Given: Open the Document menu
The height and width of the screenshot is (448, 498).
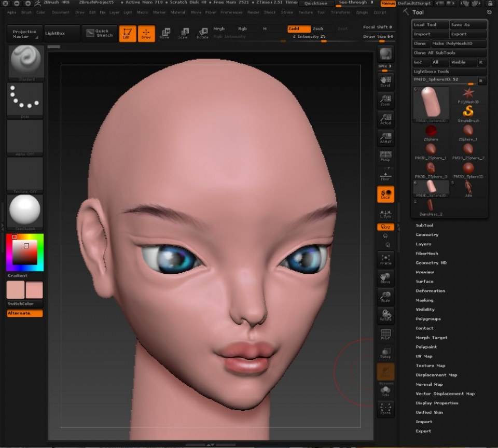Looking at the screenshot, I should coord(60,12).
